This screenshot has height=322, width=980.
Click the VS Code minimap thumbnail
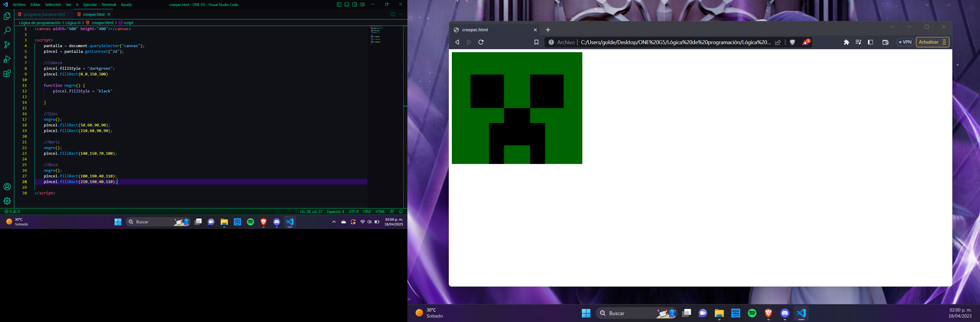377,35
